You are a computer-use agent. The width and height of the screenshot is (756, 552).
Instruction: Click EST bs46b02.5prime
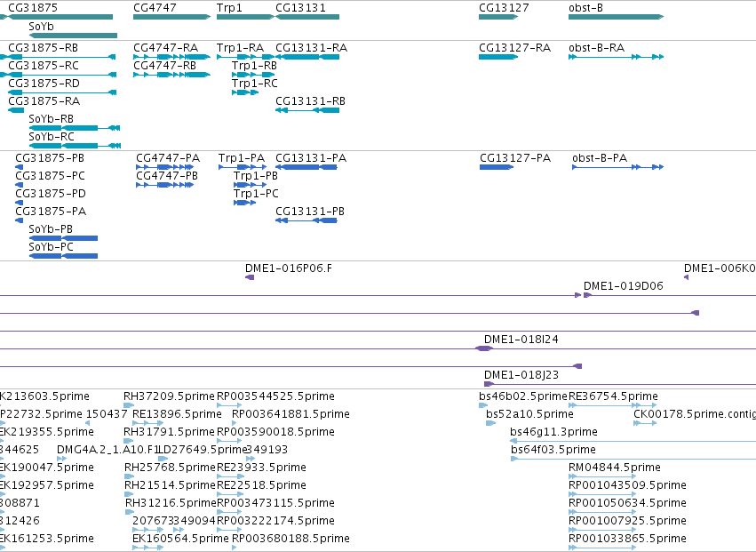[x=483, y=405]
